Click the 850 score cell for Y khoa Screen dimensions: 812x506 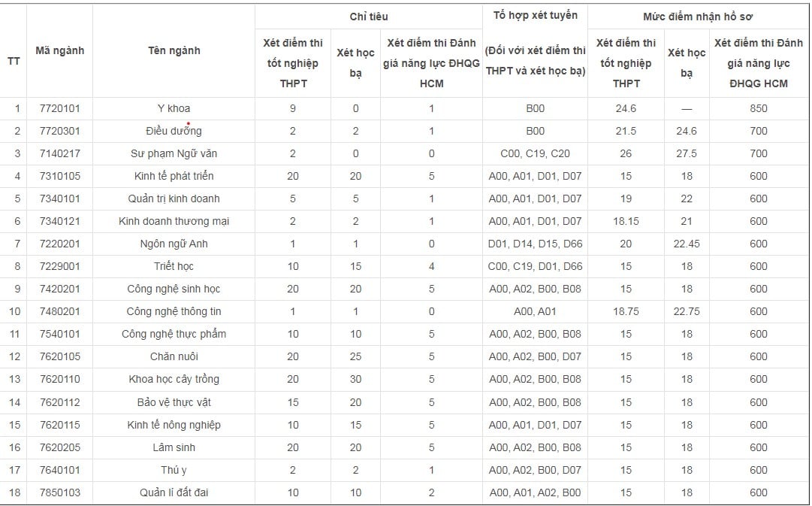click(758, 108)
